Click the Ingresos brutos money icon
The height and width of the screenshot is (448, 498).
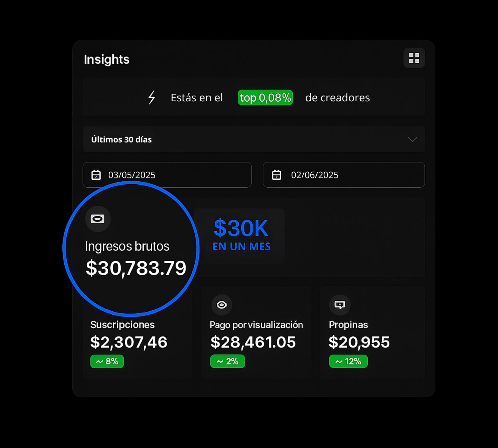coord(97,219)
